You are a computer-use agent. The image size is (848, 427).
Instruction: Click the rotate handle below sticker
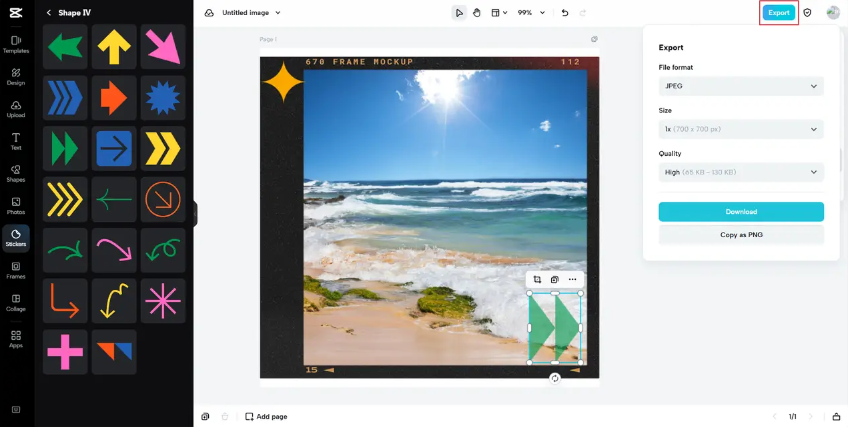555,378
